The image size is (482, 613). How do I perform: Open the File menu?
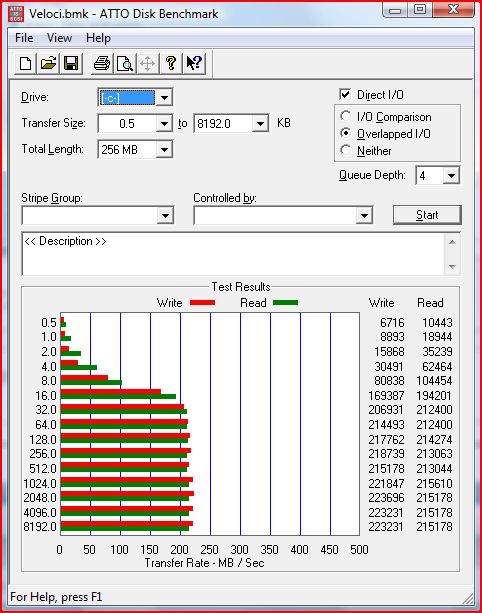pos(24,38)
